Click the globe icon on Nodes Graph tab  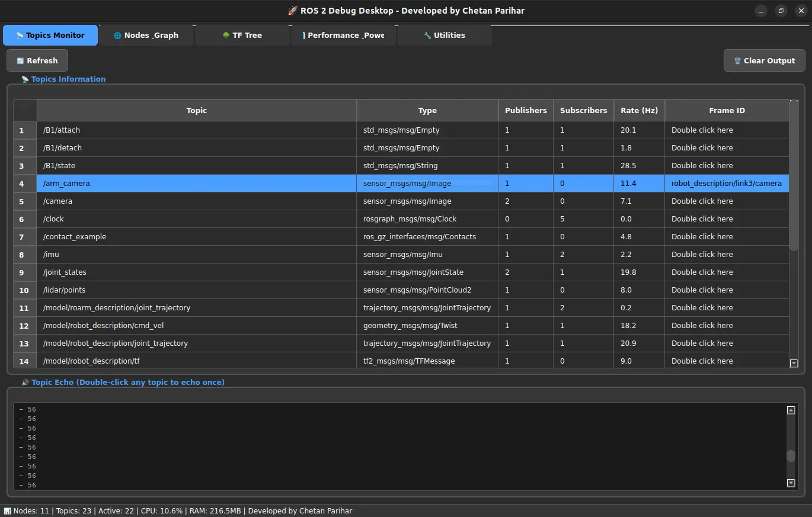tap(117, 36)
